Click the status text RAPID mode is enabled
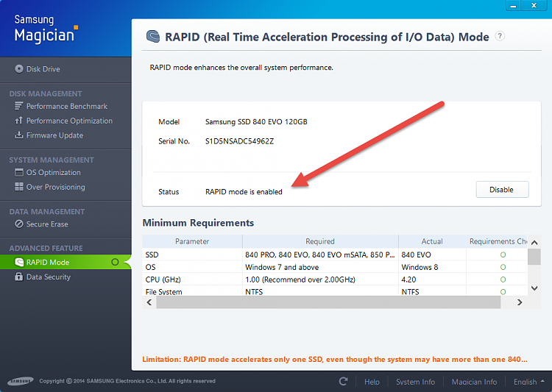Image resolution: width=552 pixels, height=392 pixels. 244,192
